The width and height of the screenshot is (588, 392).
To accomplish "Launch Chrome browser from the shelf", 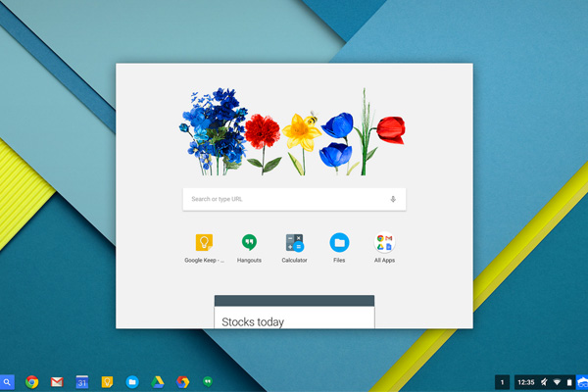I will click(x=32, y=382).
